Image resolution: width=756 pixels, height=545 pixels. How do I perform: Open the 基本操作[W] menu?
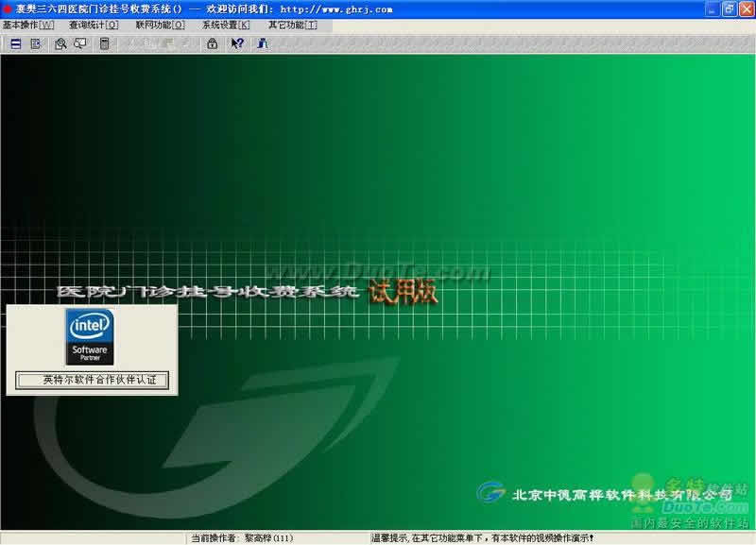(x=28, y=26)
